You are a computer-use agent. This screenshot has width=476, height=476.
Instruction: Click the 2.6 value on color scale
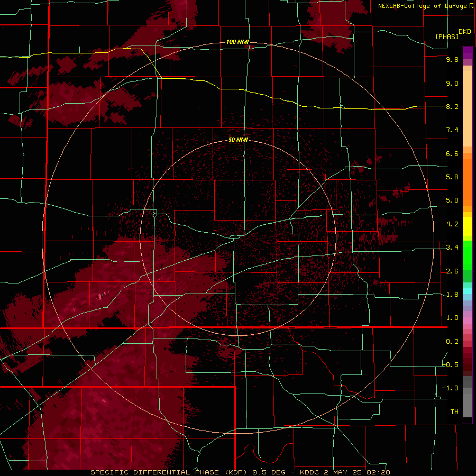pos(452,271)
